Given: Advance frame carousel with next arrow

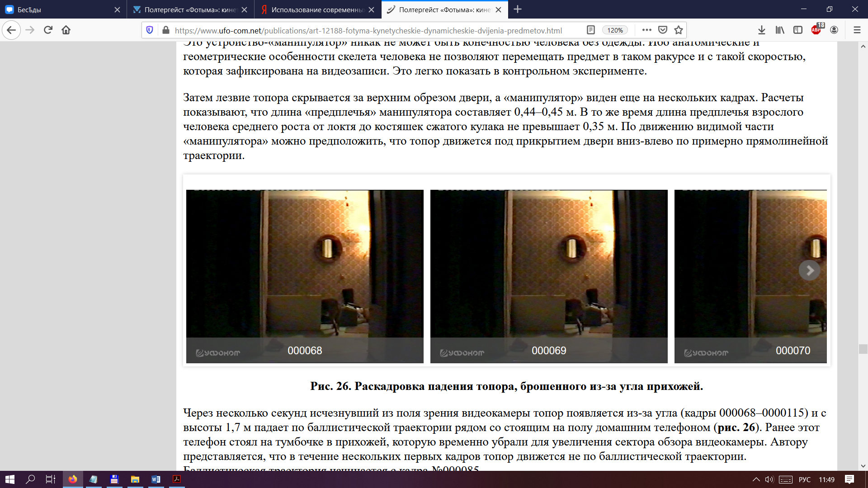Looking at the screenshot, I should pyautogui.click(x=809, y=270).
